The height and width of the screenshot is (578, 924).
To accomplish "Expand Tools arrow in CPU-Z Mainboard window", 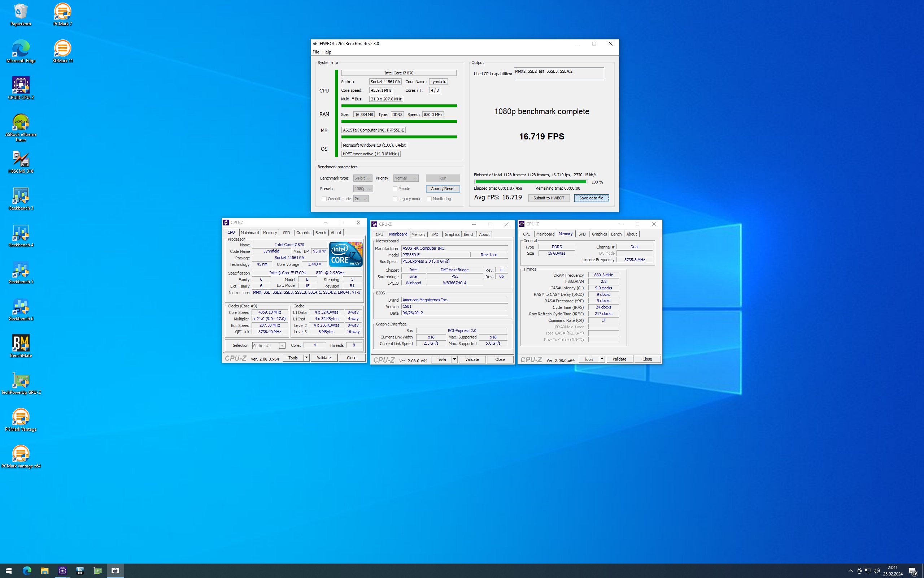I will (x=454, y=359).
